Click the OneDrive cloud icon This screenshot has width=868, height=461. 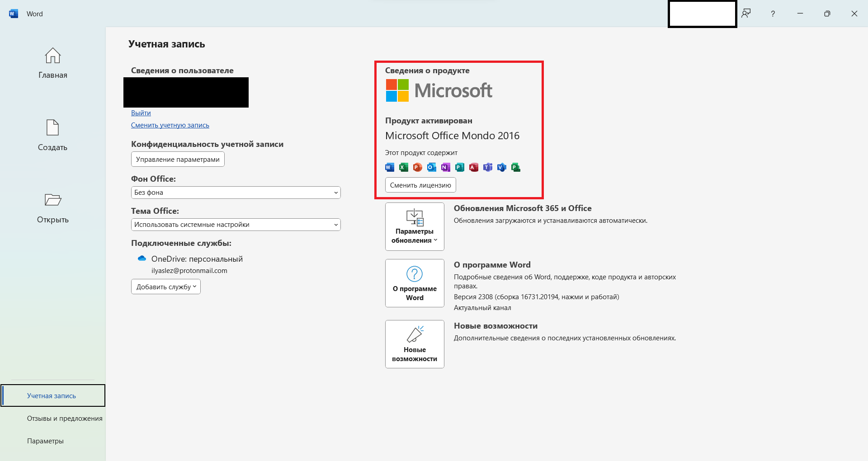(x=142, y=259)
